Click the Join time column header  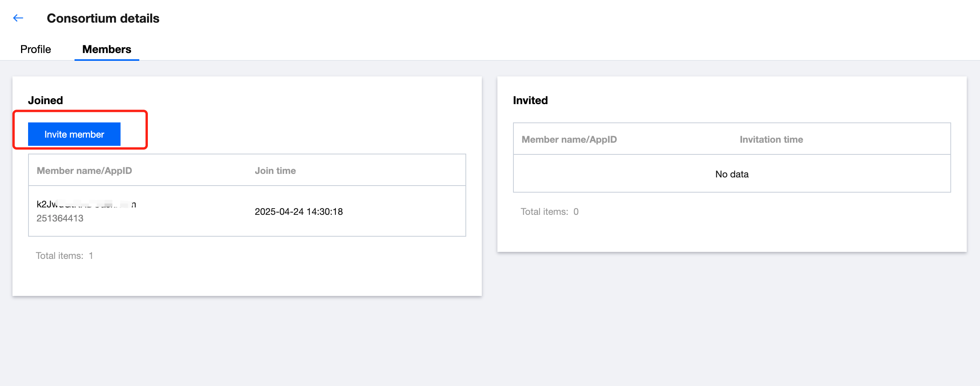[x=275, y=171]
